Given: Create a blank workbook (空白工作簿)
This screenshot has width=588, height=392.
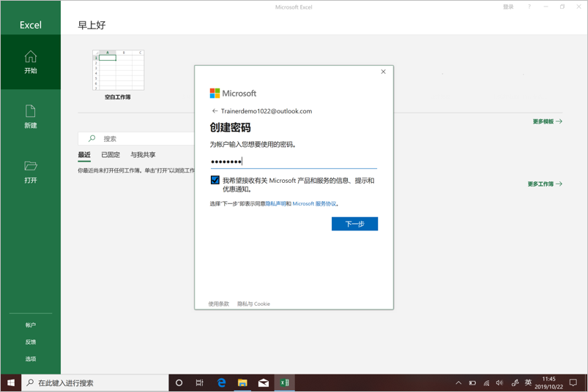Looking at the screenshot, I should click(x=118, y=75).
